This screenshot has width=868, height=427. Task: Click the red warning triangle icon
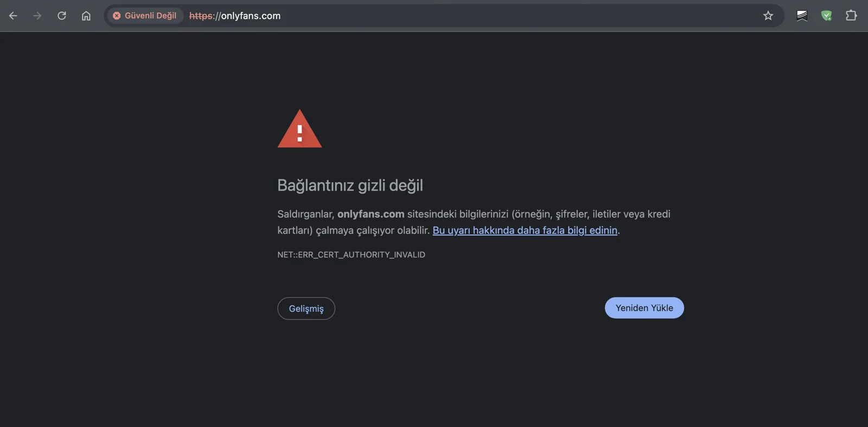299,129
